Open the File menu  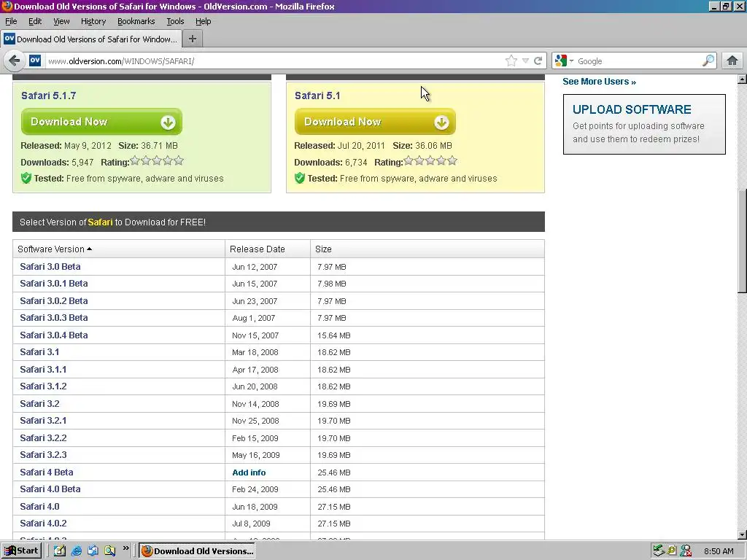click(x=11, y=21)
